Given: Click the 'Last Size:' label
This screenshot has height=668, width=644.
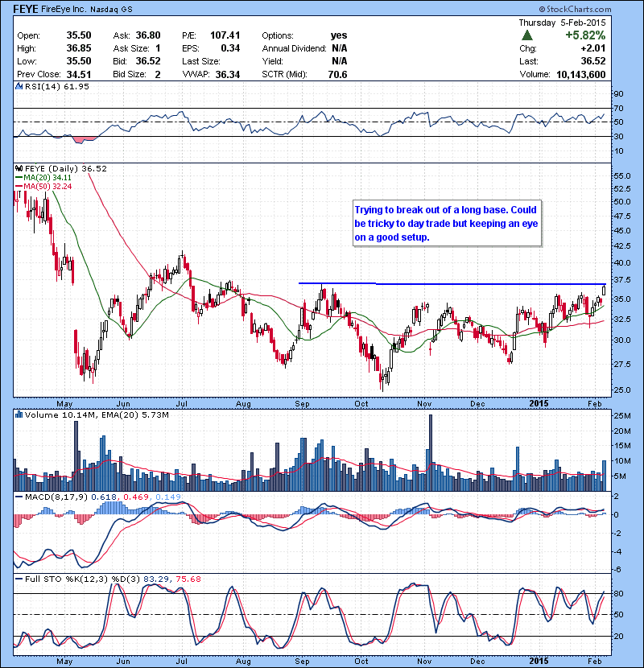Looking at the screenshot, I should pyautogui.click(x=200, y=61).
